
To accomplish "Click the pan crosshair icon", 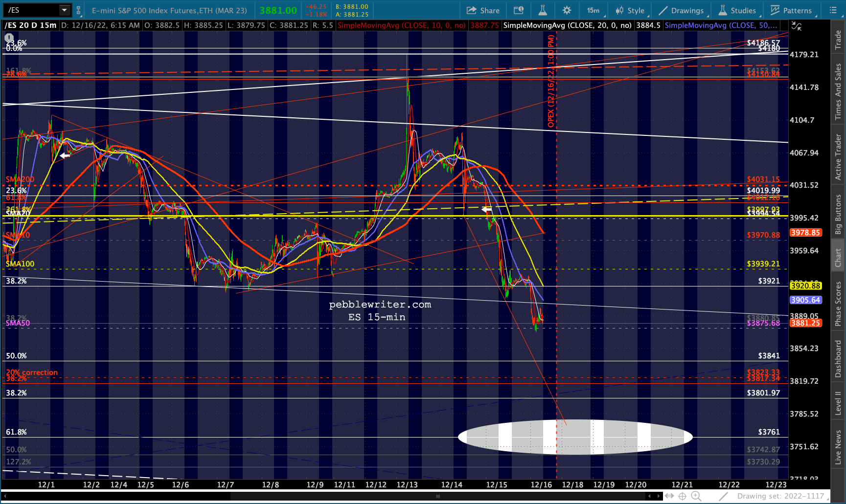I will point(682,496).
